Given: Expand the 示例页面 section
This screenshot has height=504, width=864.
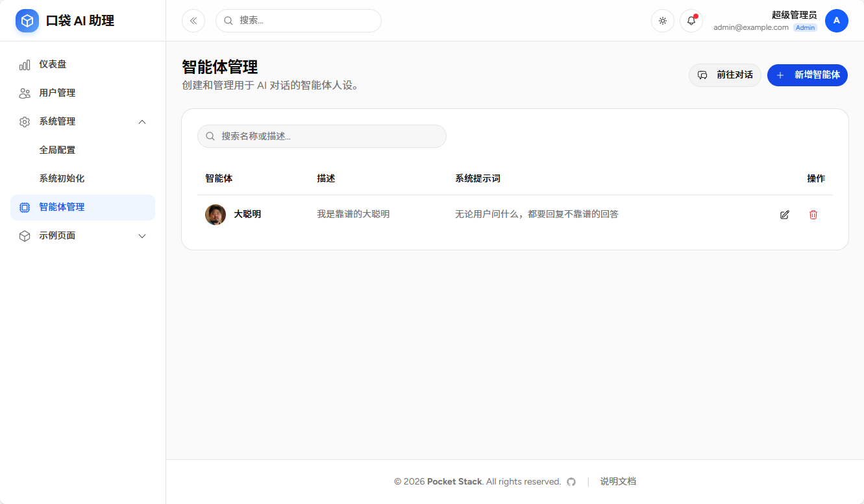Looking at the screenshot, I should point(142,235).
